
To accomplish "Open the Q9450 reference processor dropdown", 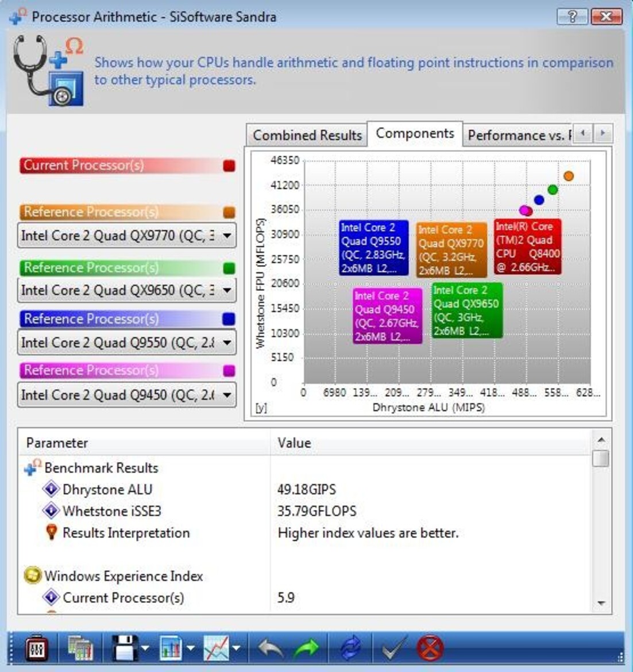I will (x=127, y=394).
